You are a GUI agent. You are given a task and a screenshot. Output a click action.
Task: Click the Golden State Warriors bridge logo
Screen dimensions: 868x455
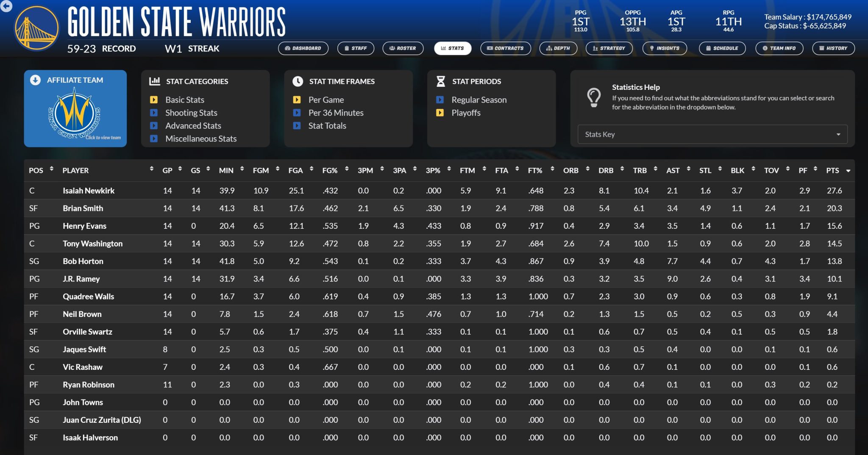click(x=36, y=28)
